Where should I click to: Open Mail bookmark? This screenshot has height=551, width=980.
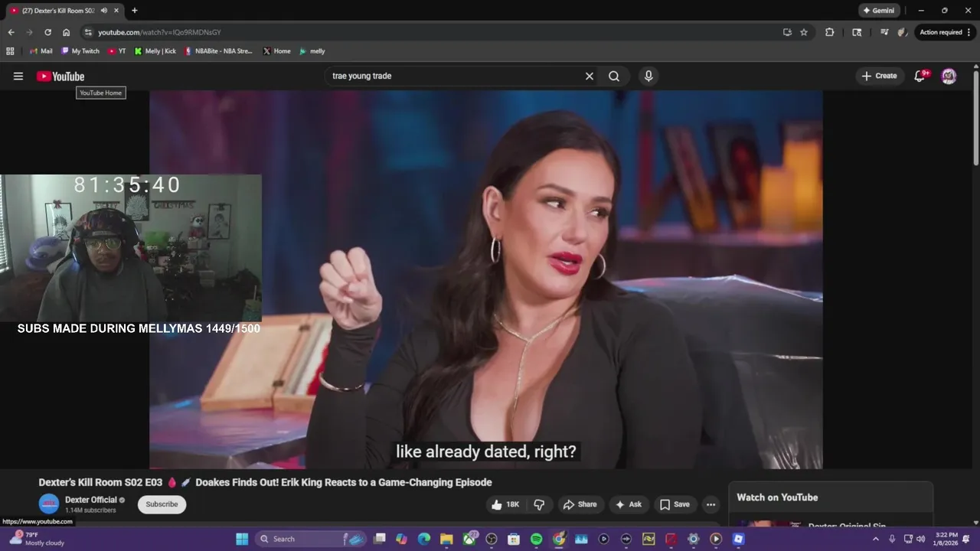pos(41,51)
